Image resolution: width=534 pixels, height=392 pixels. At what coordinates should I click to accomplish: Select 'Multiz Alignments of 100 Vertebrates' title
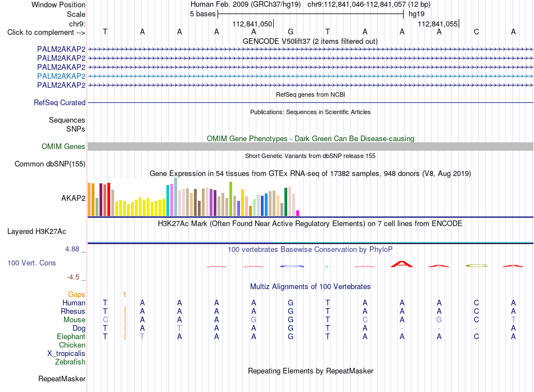pyautogui.click(x=310, y=287)
